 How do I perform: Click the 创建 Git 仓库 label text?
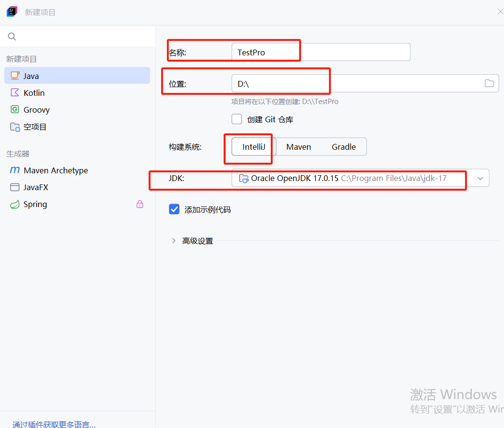point(270,119)
